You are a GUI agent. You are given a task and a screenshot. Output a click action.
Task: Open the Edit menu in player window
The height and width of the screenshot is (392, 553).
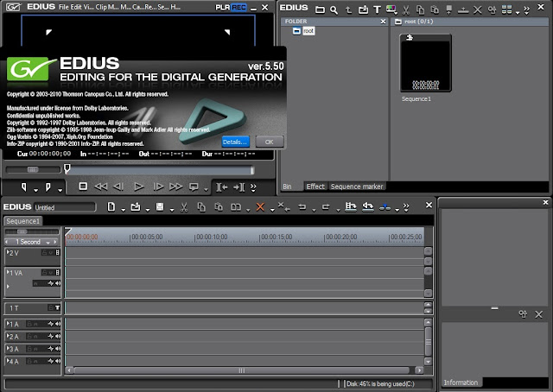[x=76, y=7]
